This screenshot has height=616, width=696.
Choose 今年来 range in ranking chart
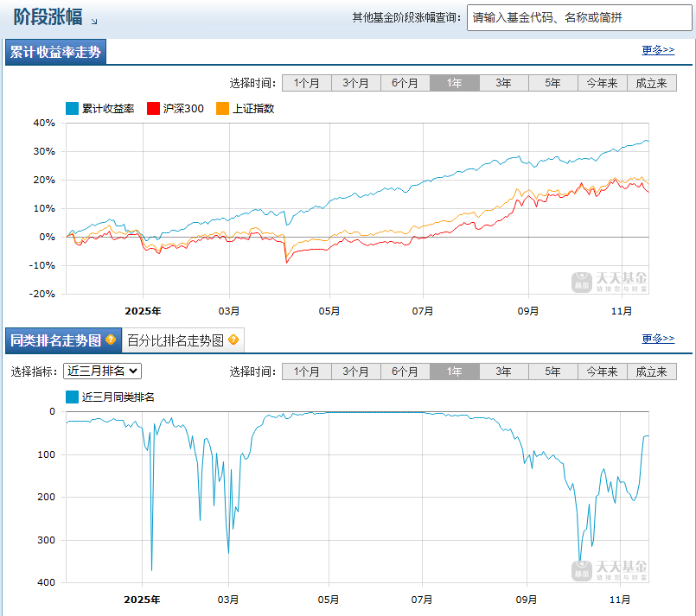click(603, 372)
